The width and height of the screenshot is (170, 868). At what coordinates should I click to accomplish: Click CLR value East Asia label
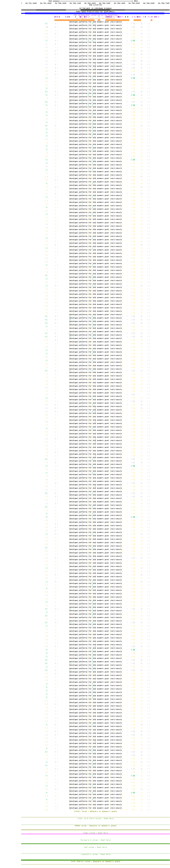(x=95, y=847)
